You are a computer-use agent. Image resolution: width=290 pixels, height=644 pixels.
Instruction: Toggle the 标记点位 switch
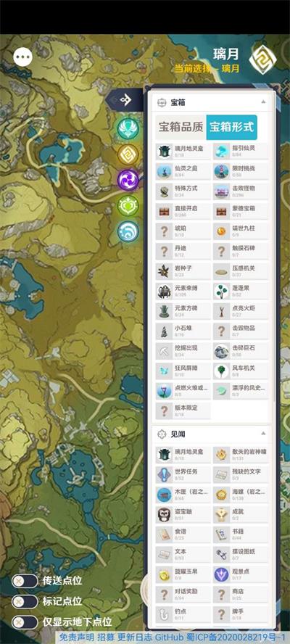click(25, 601)
